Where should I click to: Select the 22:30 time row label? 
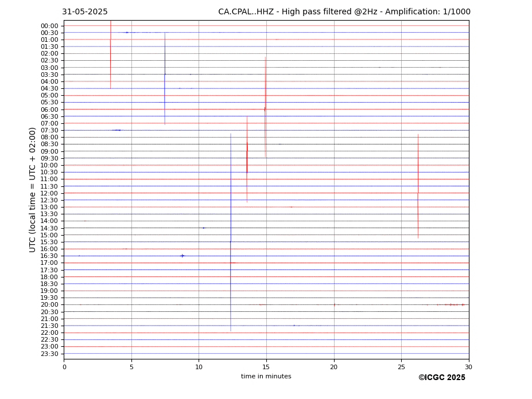[49, 340]
